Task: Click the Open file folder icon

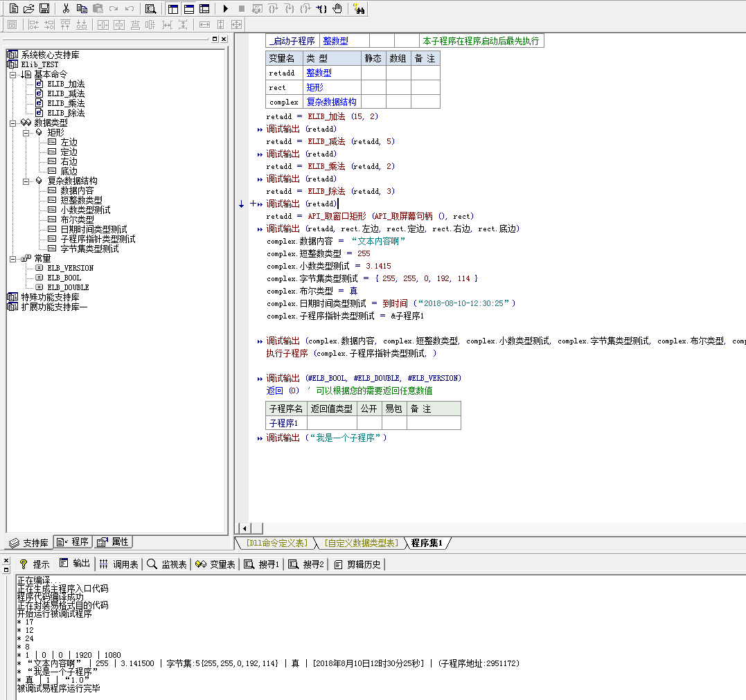Action: click(x=29, y=8)
